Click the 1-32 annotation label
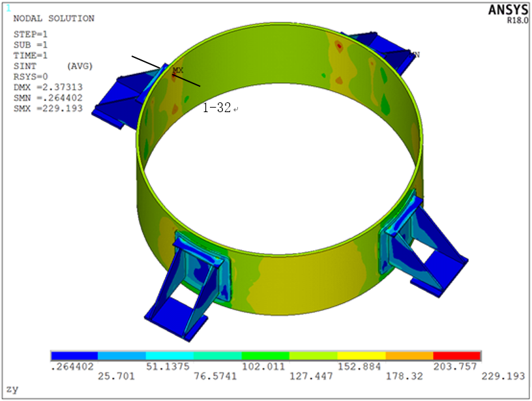This screenshot has width=532, height=401. coord(217,108)
